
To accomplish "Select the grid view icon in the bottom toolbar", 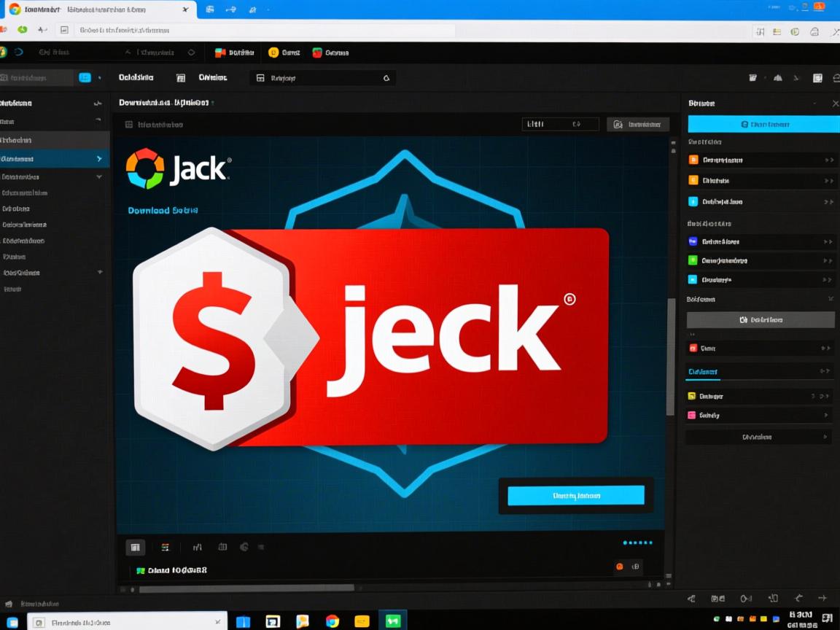I will click(136, 547).
